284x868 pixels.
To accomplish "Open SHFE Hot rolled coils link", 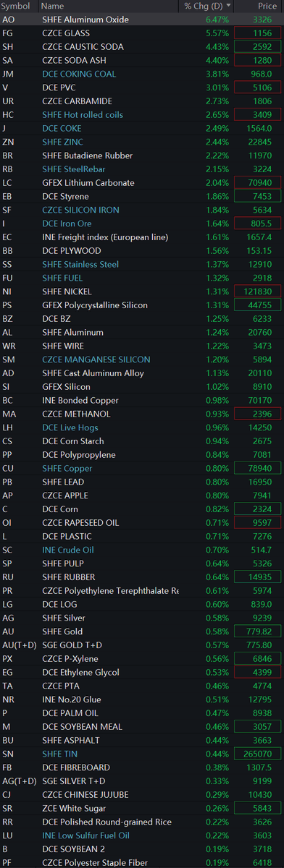I will click(x=83, y=114).
